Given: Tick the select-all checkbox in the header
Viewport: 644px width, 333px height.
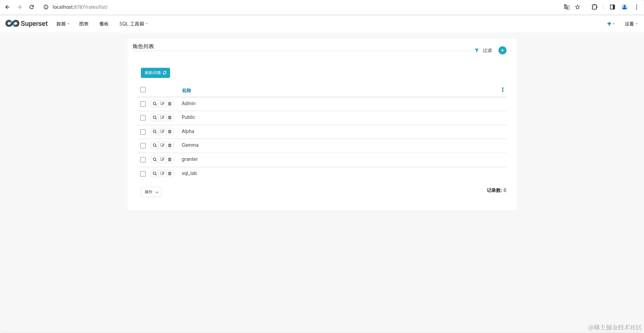Looking at the screenshot, I should (x=143, y=90).
